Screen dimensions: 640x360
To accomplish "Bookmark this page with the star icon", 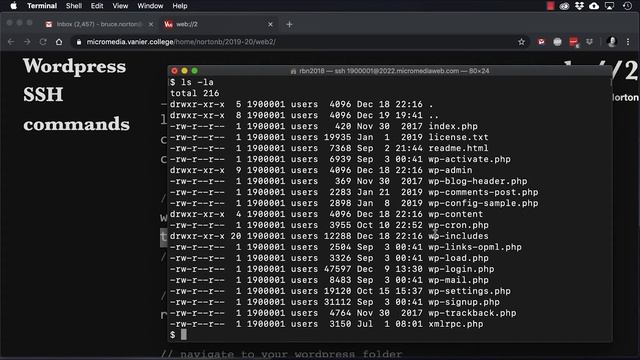I will (521, 42).
